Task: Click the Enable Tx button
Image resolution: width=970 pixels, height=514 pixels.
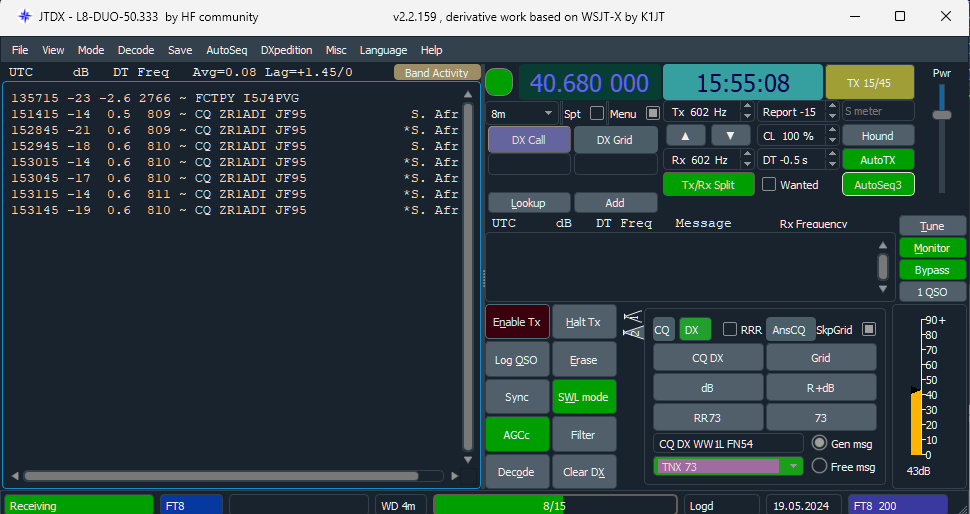Action: point(517,322)
